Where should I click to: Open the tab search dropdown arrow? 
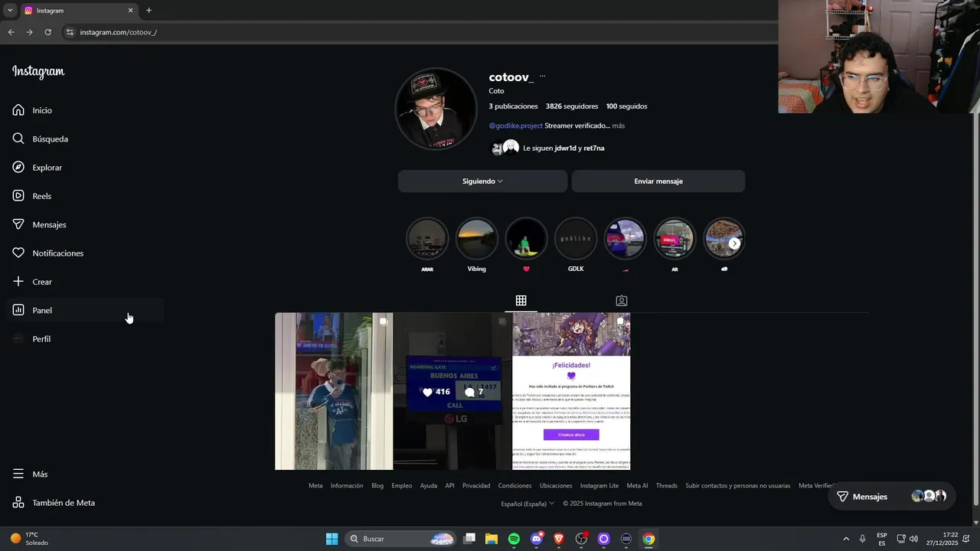tap(10, 10)
